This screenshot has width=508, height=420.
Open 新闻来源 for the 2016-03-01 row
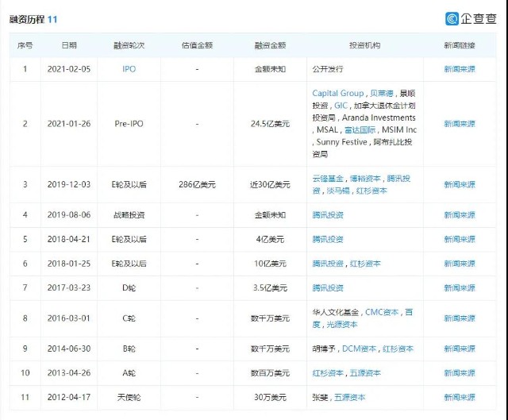click(x=460, y=318)
